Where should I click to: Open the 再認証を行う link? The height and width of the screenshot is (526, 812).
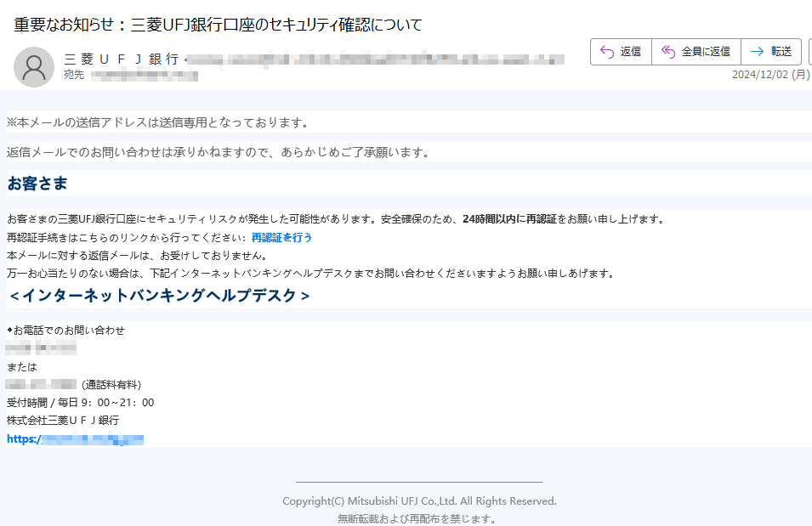click(281, 238)
